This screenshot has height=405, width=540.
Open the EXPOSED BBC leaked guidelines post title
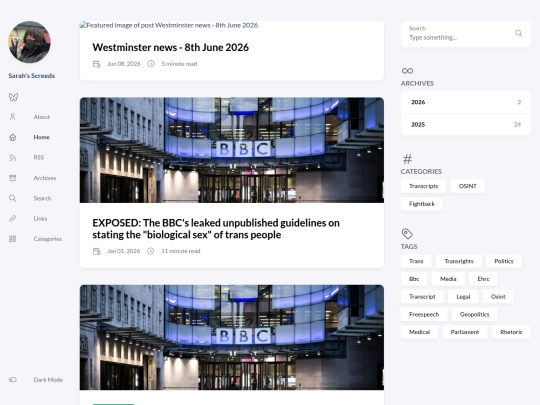coord(216,229)
